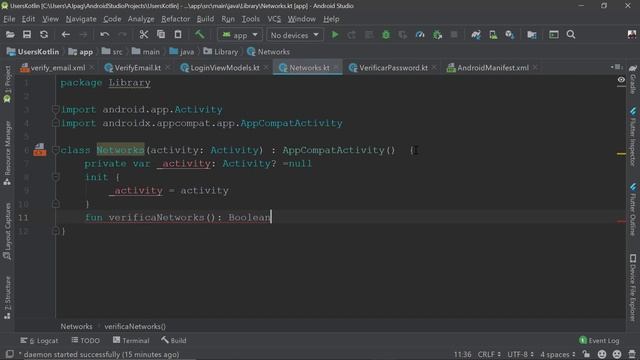Open the Refactor menu
Screen dimensions: 640x360
(x=175, y=19)
